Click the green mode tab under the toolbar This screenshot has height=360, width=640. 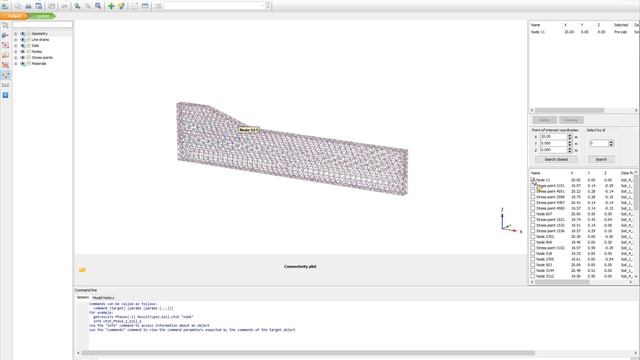[42, 16]
